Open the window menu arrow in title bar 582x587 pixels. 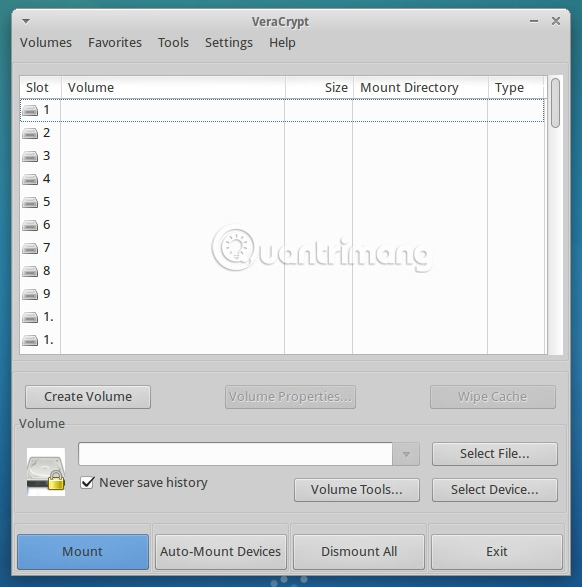26,21
